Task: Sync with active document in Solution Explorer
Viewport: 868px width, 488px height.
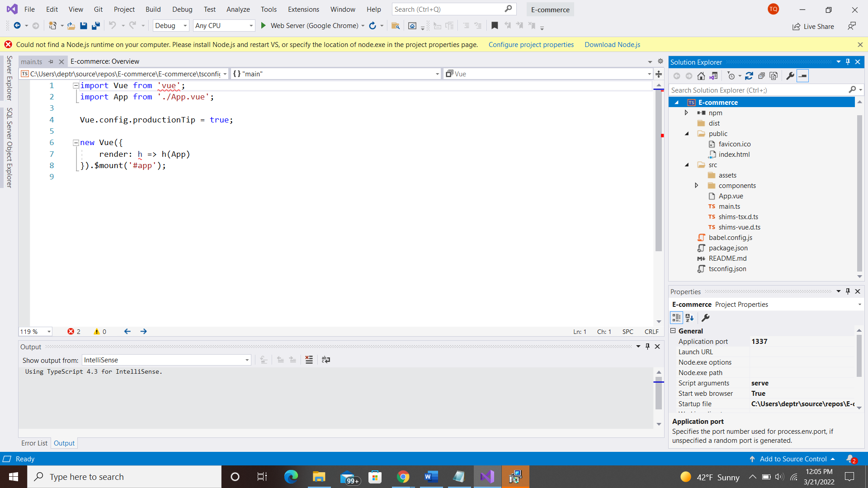Action: coord(749,76)
